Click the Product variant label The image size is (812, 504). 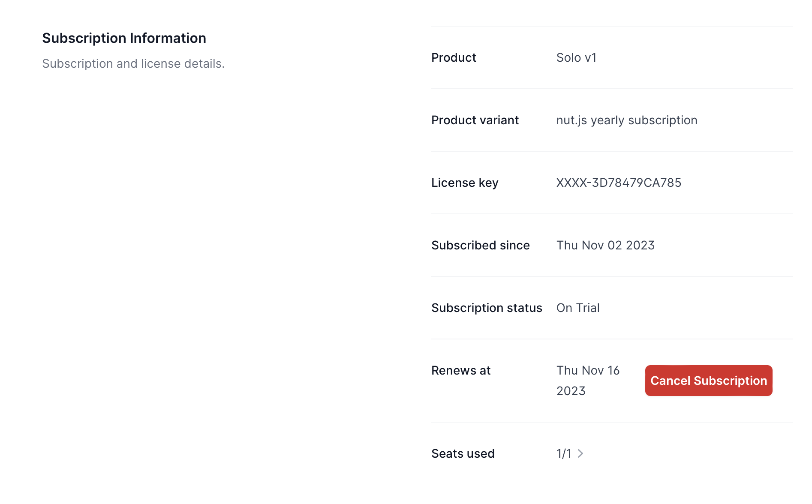[x=475, y=120]
